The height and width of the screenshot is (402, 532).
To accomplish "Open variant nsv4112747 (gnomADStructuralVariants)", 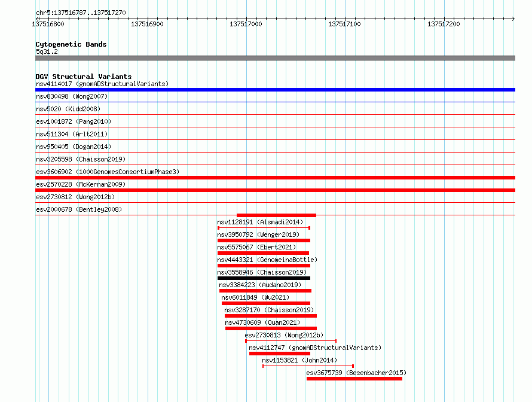I will coord(315,348).
